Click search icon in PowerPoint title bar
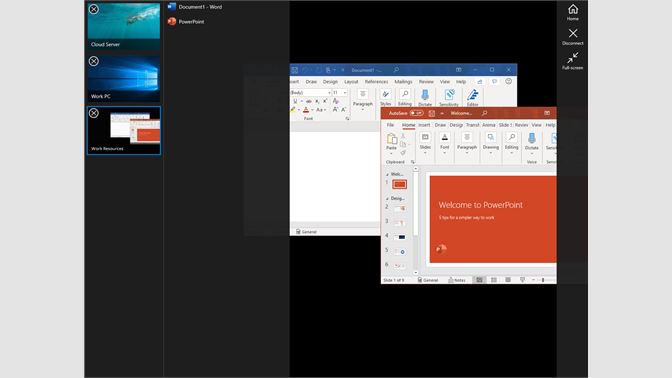Image resolution: width=672 pixels, height=378 pixels. [x=484, y=113]
